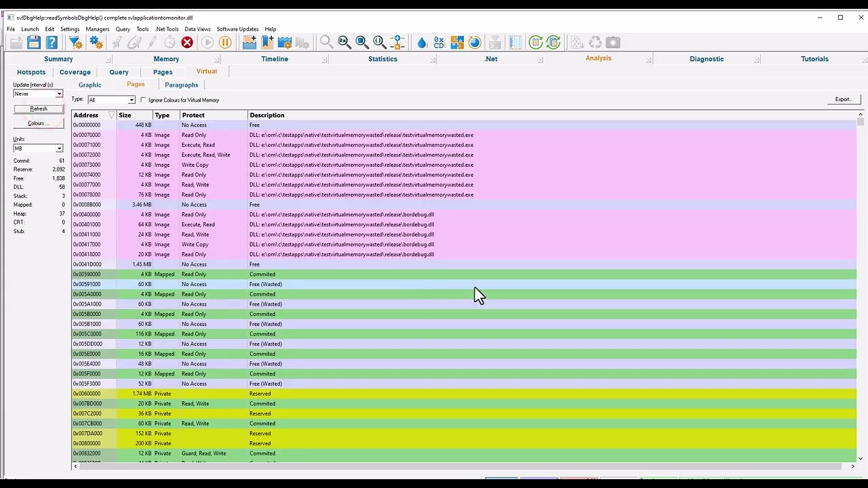Open the Tools menu
The width and height of the screenshot is (868, 488).
point(142,29)
